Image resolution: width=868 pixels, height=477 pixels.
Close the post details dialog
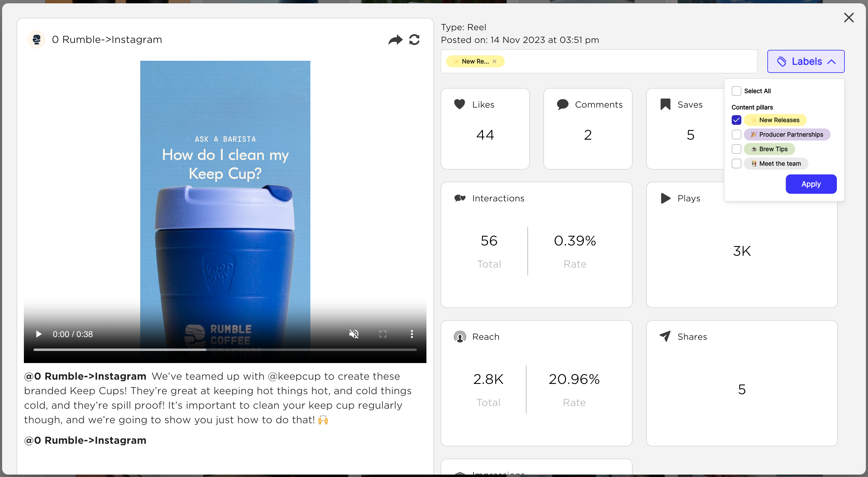pyautogui.click(x=848, y=18)
